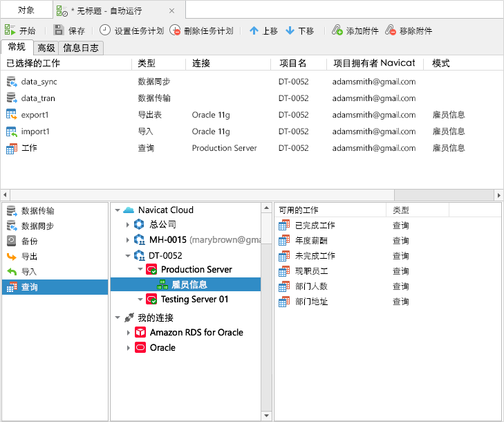Open 设置任务计划 schedule clock icon
This screenshot has height=422, width=504.
(x=105, y=30)
